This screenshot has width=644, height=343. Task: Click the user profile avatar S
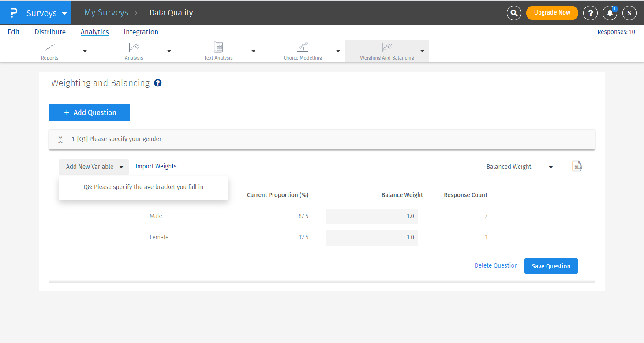[629, 13]
